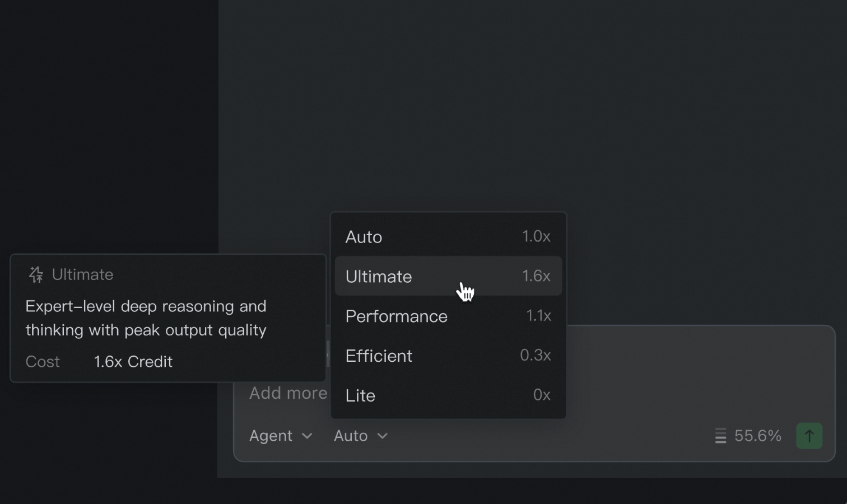Viewport: 847px width, 504px height.
Task: Click the chevron beside the Auto selector
Action: [x=383, y=436]
